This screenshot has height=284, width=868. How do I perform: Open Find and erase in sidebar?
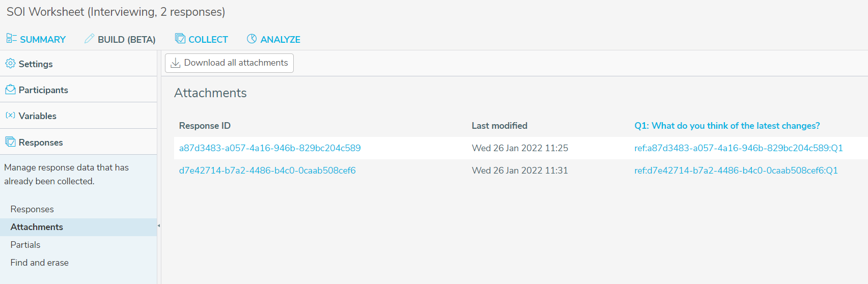(x=40, y=263)
